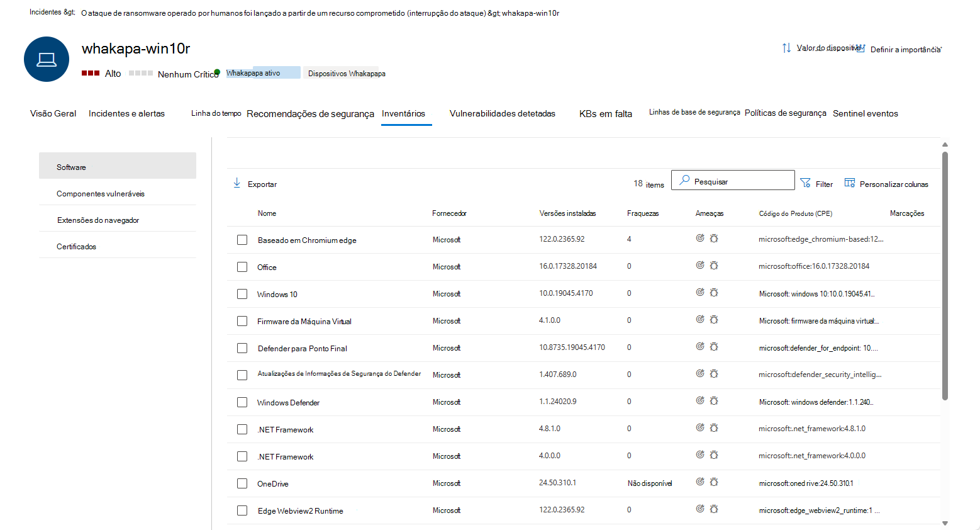980x530 pixels.
Task: Click the bug threat icon in the Office row
Action: coord(714,266)
